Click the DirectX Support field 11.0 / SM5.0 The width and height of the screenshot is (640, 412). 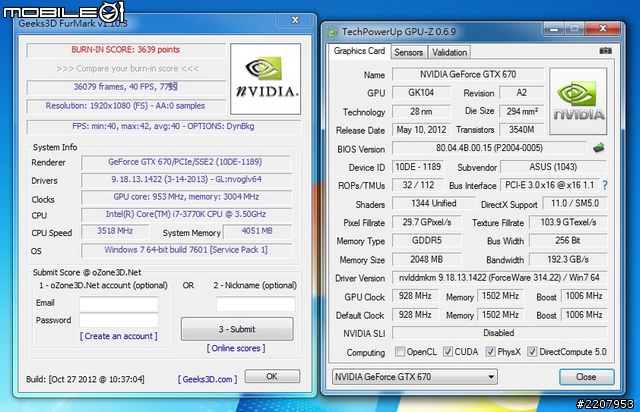click(x=575, y=203)
